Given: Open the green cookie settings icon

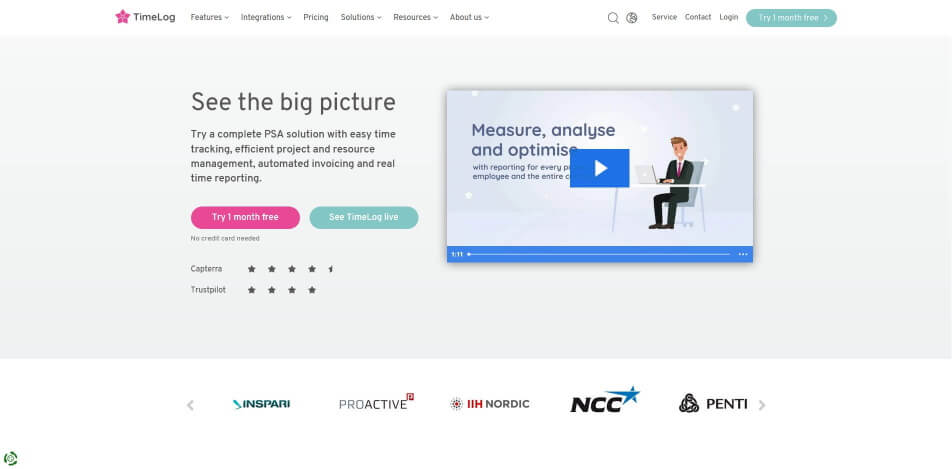Looking at the screenshot, I should click(x=10, y=458).
